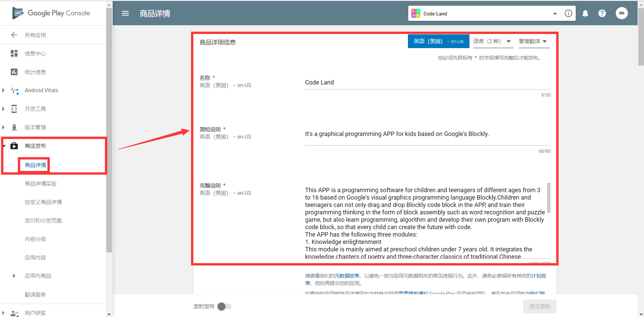The width and height of the screenshot is (644, 317).
Task: Click the 用户获取 people icon
Action: coord(14,313)
